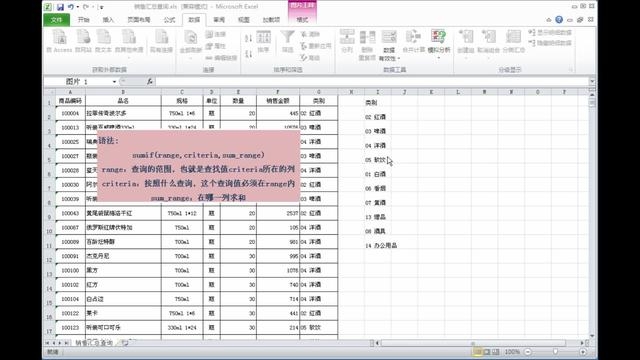Click the zoom slider handle

(x=555, y=351)
